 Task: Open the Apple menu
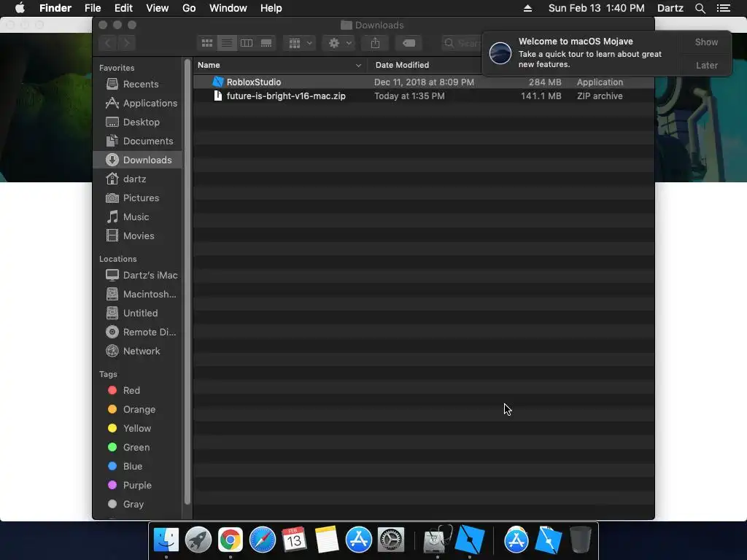point(20,8)
